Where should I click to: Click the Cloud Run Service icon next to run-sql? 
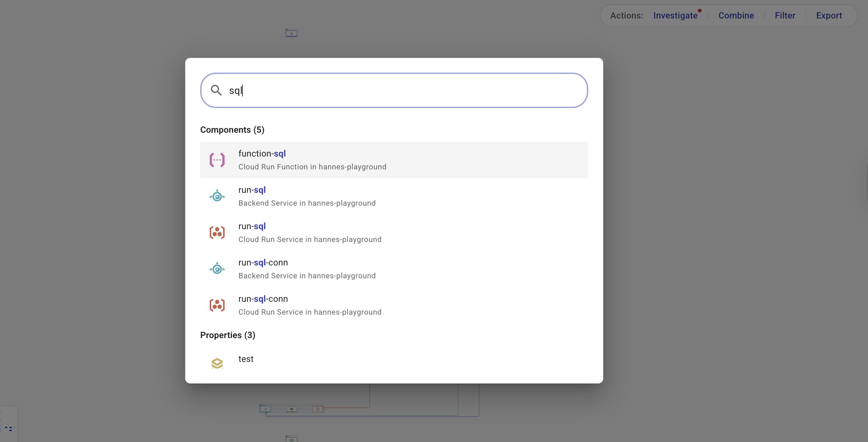[x=217, y=232]
